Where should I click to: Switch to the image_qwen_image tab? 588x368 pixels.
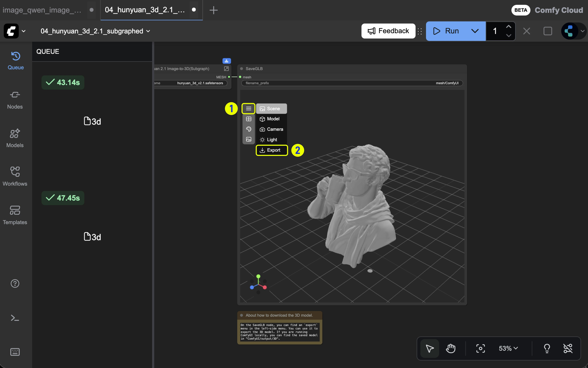tap(42, 10)
